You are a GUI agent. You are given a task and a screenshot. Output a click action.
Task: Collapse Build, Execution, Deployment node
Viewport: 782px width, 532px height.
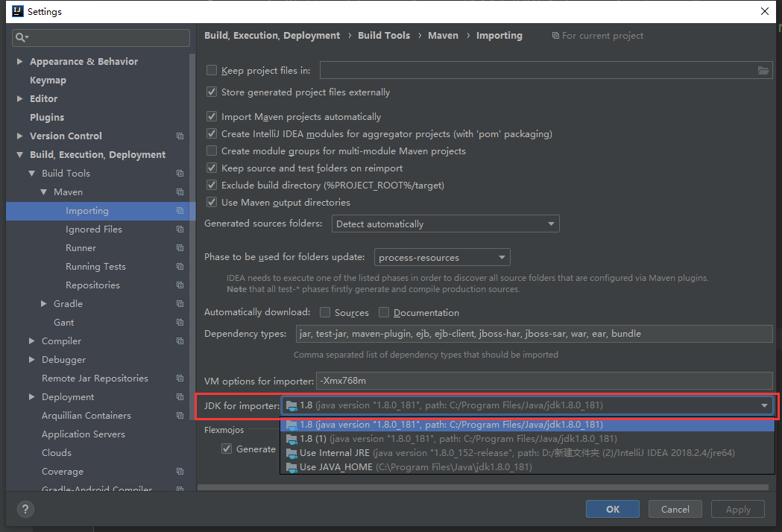20,155
